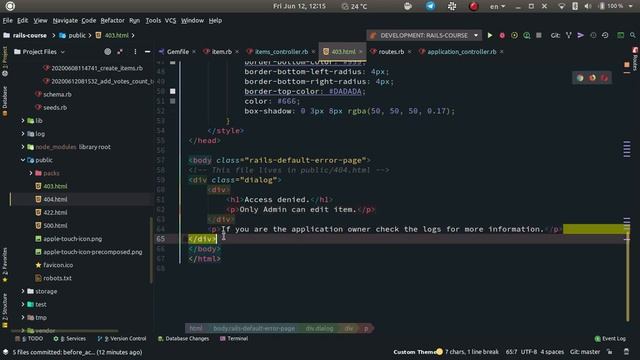This screenshot has height=360, width=640.
Task: Click the 65:7 line column indicator
Action: pos(511,352)
